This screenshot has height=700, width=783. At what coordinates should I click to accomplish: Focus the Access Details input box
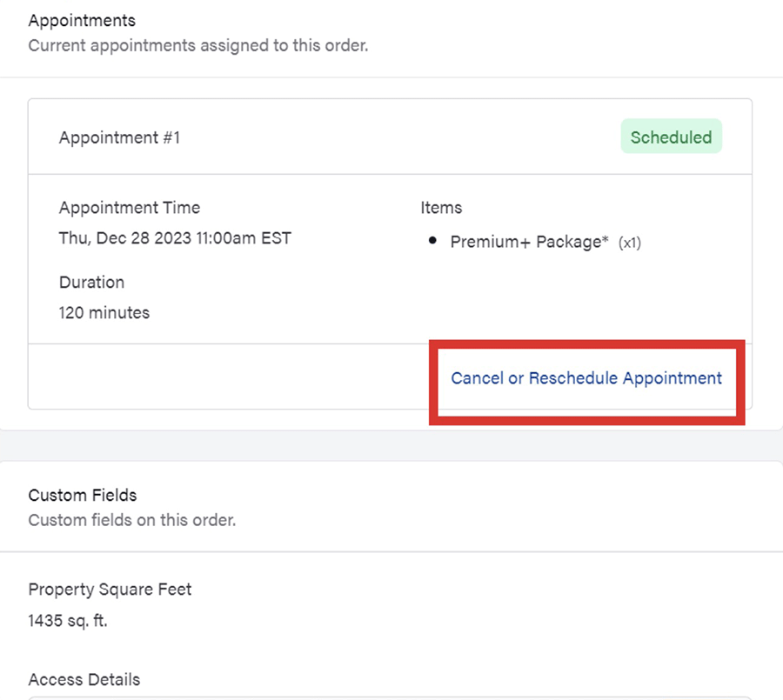coord(391,697)
